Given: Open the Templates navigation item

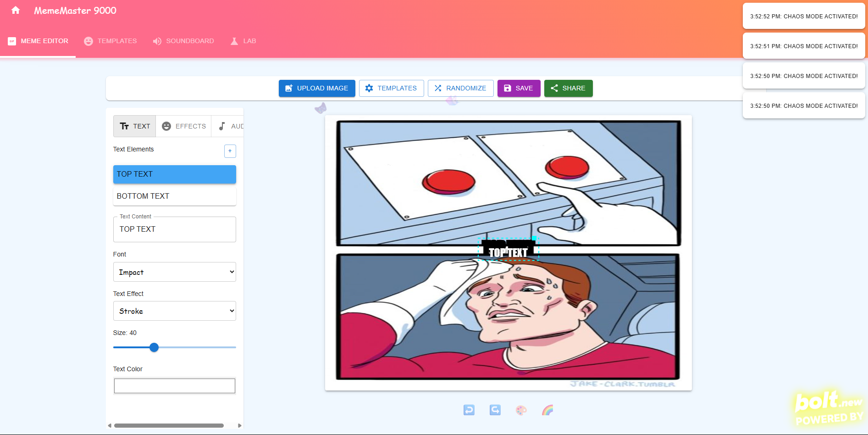Looking at the screenshot, I should [x=110, y=41].
